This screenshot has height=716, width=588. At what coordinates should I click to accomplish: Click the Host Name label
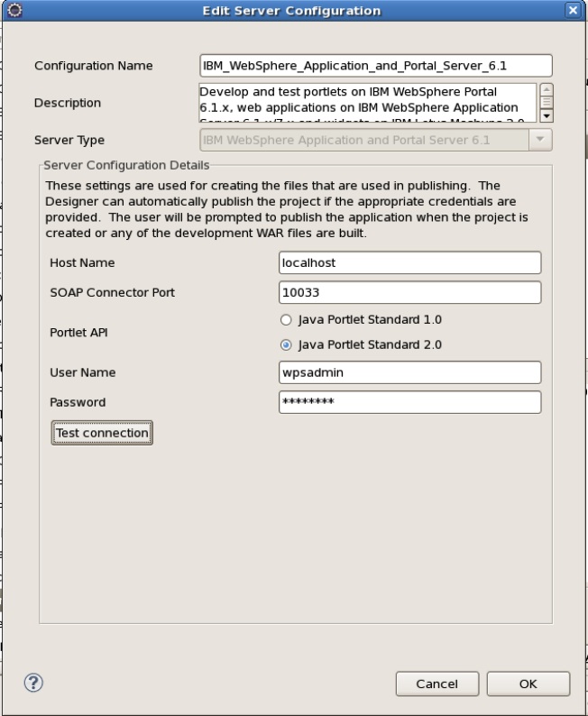[x=82, y=262]
